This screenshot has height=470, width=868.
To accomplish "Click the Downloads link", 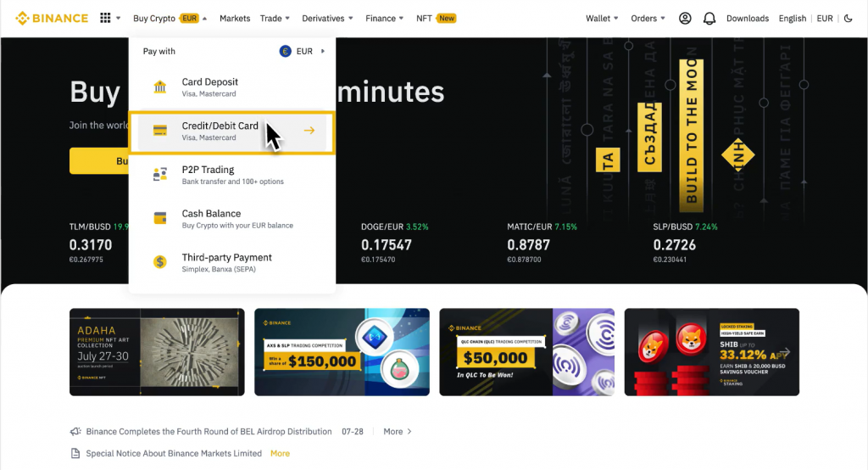I will pos(748,18).
